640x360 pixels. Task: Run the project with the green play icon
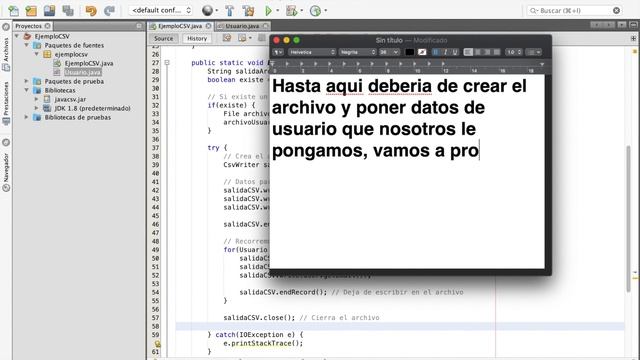coord(269,10)
